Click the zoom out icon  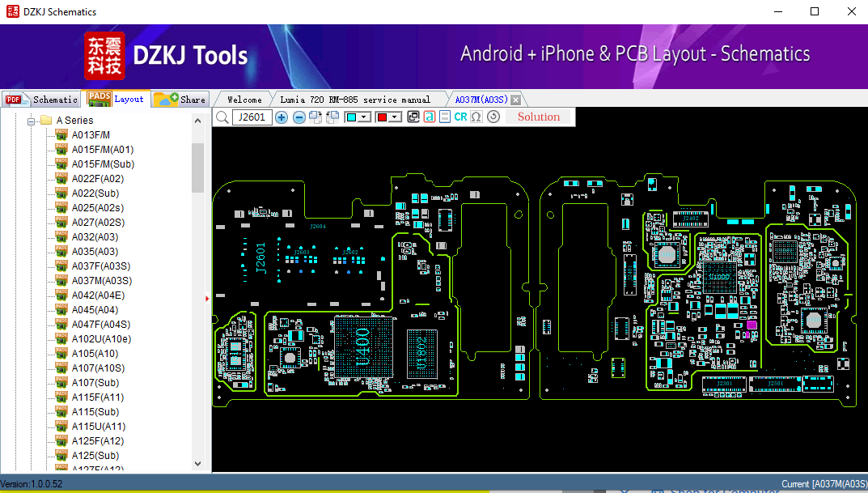[299, 117]
